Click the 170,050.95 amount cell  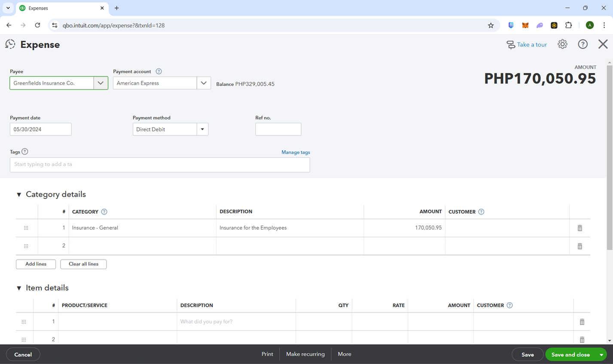404,228
